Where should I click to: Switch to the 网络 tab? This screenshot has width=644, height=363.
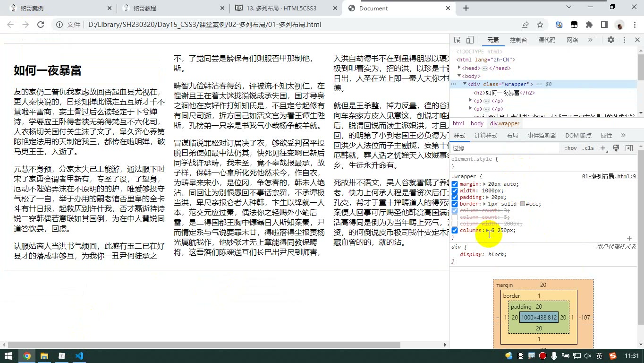click(572, 40)
